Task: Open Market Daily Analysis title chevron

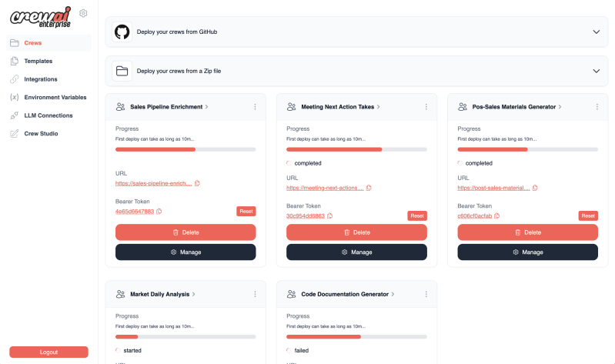Action: (193, 294)
